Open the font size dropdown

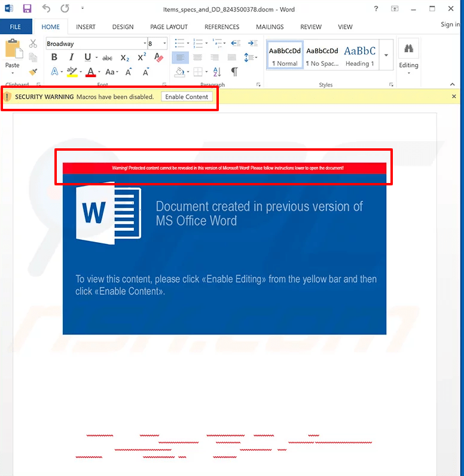click(x=165, y=44)
